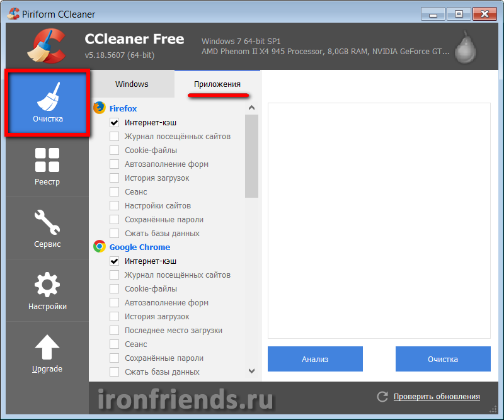Click the Firefox browser icon
The image size is (504, 420).
coord(99,108)
